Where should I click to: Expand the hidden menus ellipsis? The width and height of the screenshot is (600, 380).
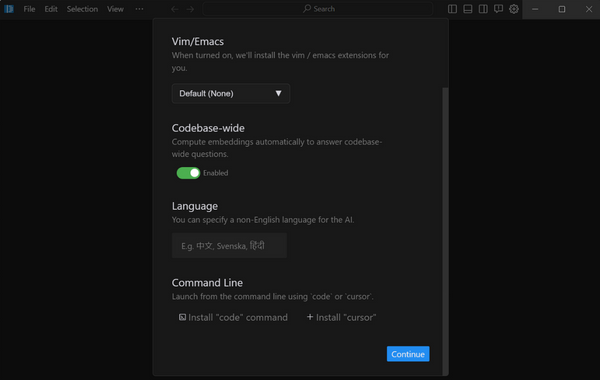(x=139, y=9)
